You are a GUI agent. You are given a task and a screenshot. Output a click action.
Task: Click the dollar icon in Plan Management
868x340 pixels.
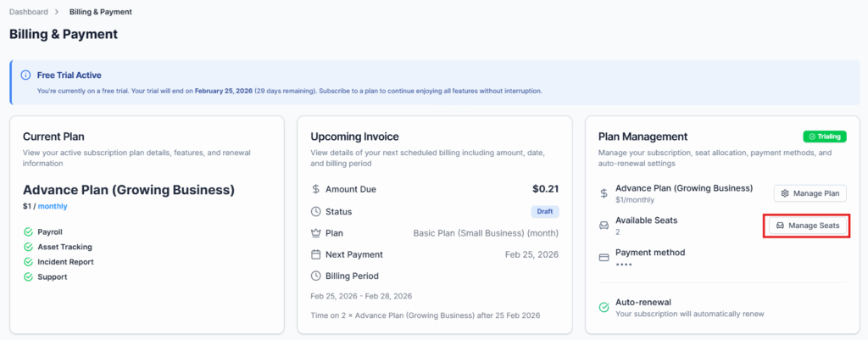(604, 193)
